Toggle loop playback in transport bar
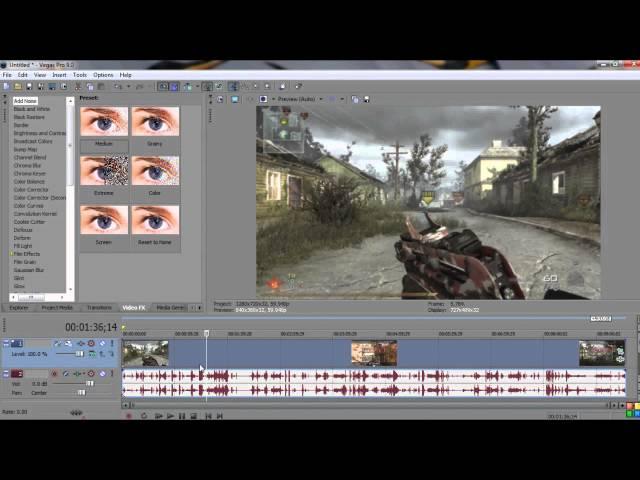Viewport: 640px width, 480px height. [144, 416]
